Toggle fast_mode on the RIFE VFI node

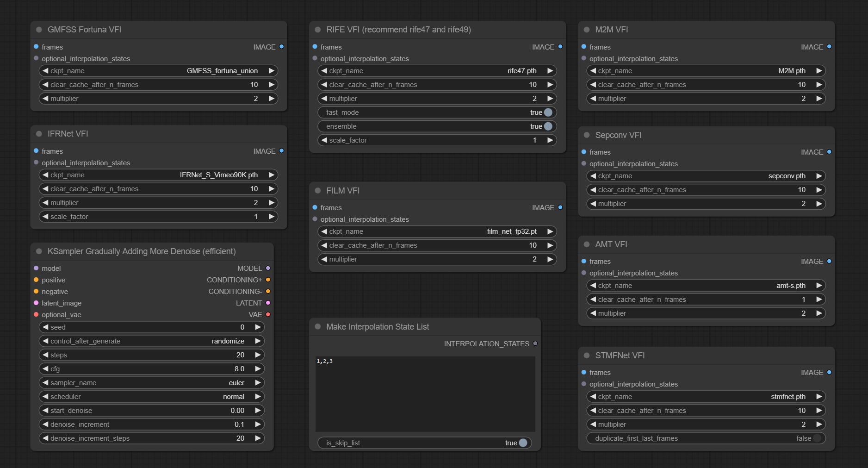437,112
